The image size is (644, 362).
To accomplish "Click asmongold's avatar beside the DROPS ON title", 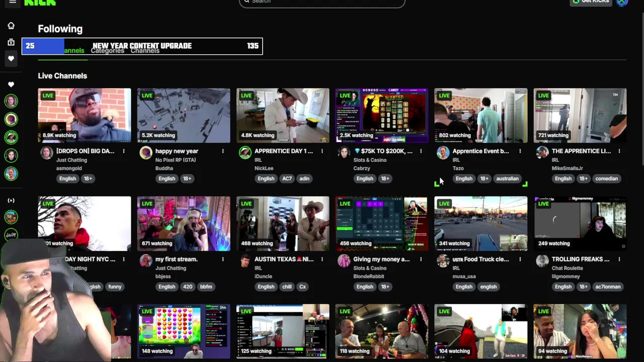I will tap(47, 153).
